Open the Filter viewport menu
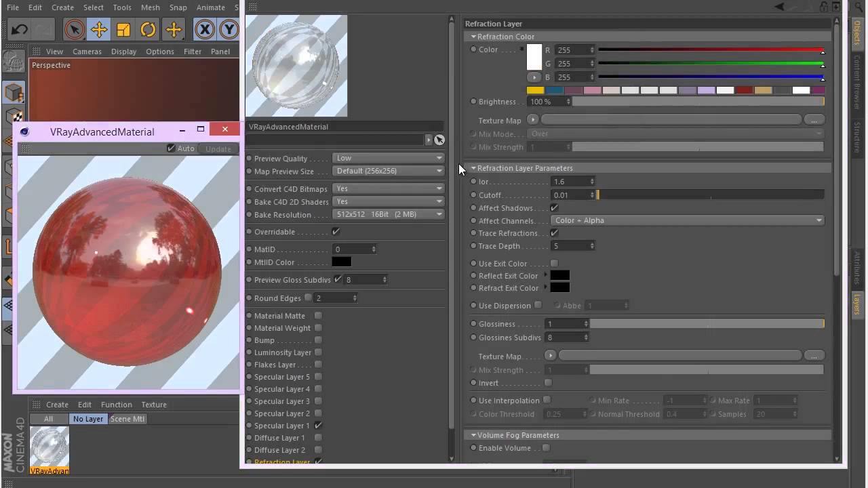The height and width of the screenshot is (488, 868). point(193,52)
